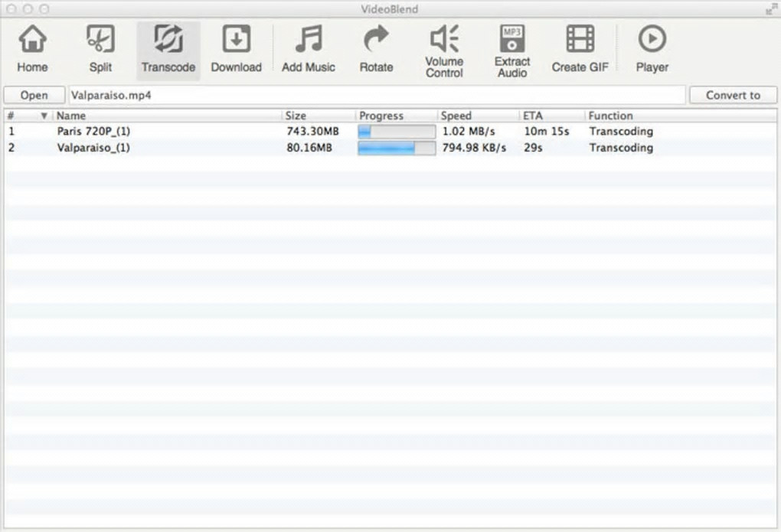The height and width of the screenshot is (532, 781).
Task: Click the Open button
Action: tap(34, 95)
